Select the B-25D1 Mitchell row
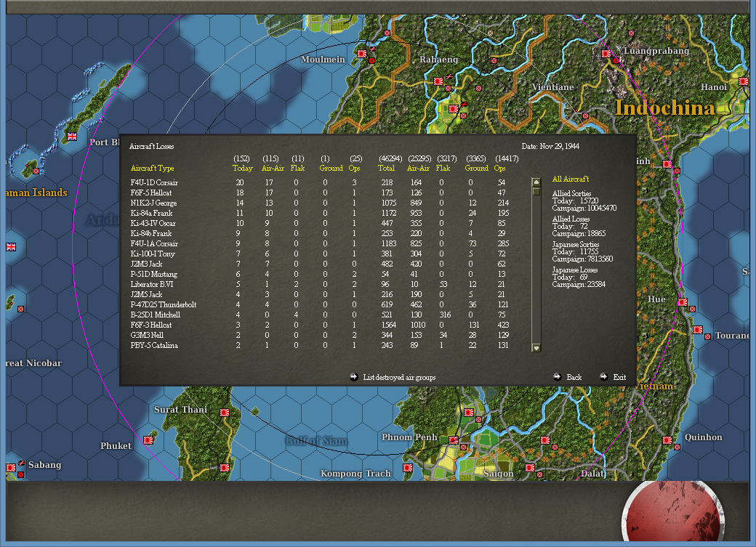Viewport: 756px width, 547px height. 318,315
